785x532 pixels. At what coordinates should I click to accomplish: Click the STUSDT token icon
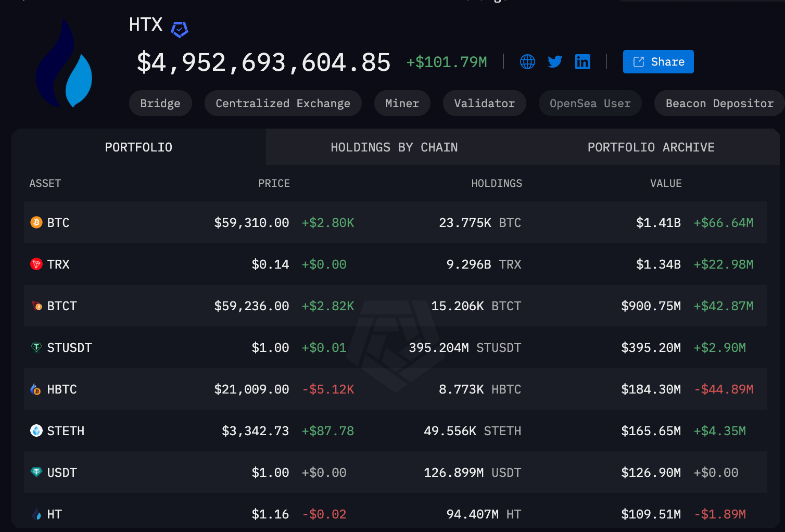click(36, 348)
